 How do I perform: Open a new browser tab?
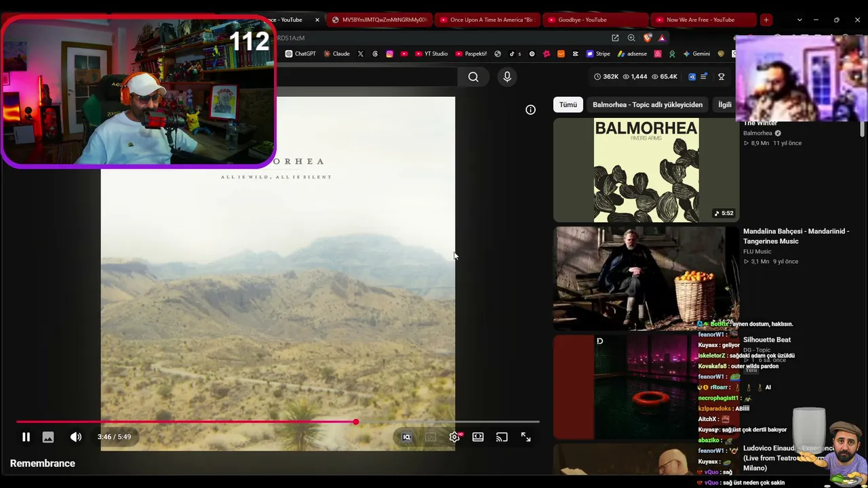(x=766, y=20)
